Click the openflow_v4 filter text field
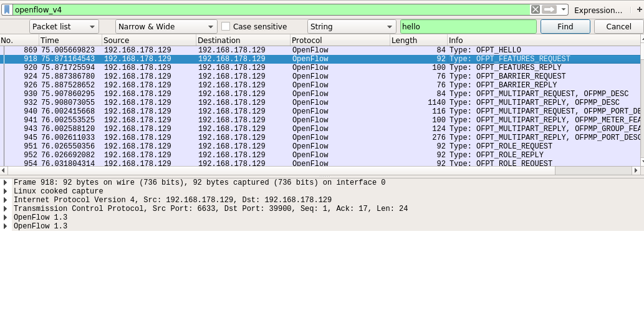This screenshot has width=644, height=317. pyautogui.click(x=271, y=10)
